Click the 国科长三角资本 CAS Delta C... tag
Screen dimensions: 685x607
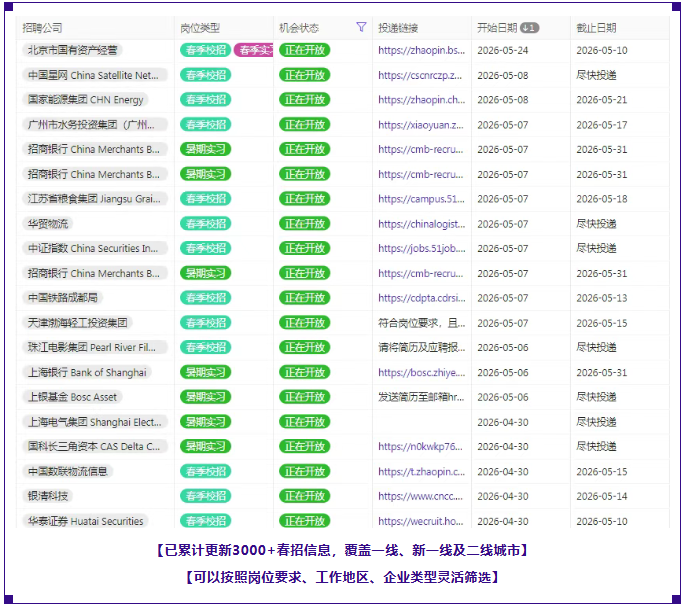(x=95, y=447)
